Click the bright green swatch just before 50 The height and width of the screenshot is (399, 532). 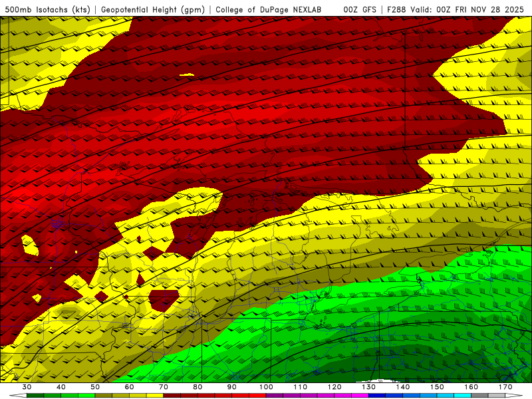pos(86,396)
